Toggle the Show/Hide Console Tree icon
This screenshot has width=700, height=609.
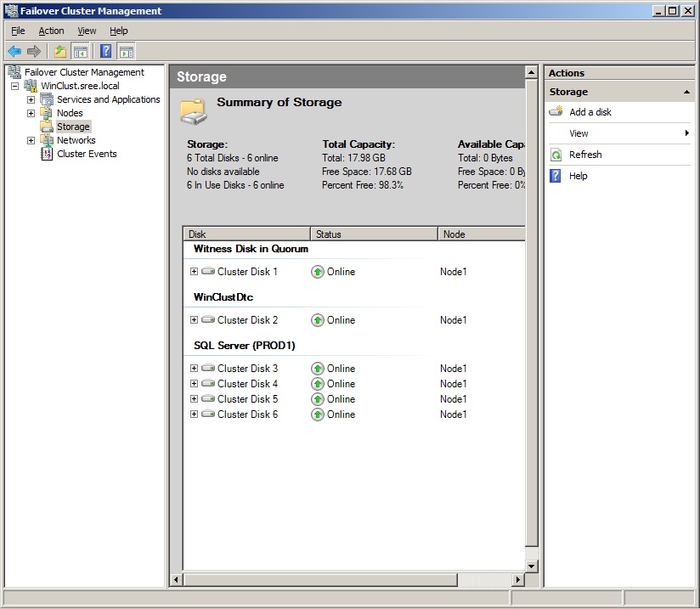[x=81, y=52]
